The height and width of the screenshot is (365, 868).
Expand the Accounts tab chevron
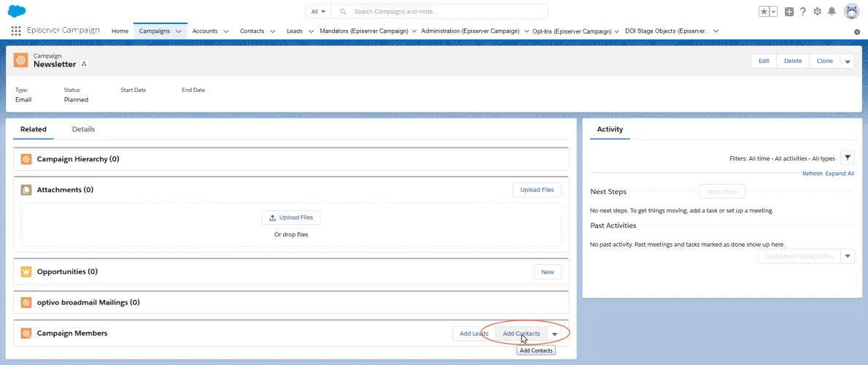click(226, 31)
